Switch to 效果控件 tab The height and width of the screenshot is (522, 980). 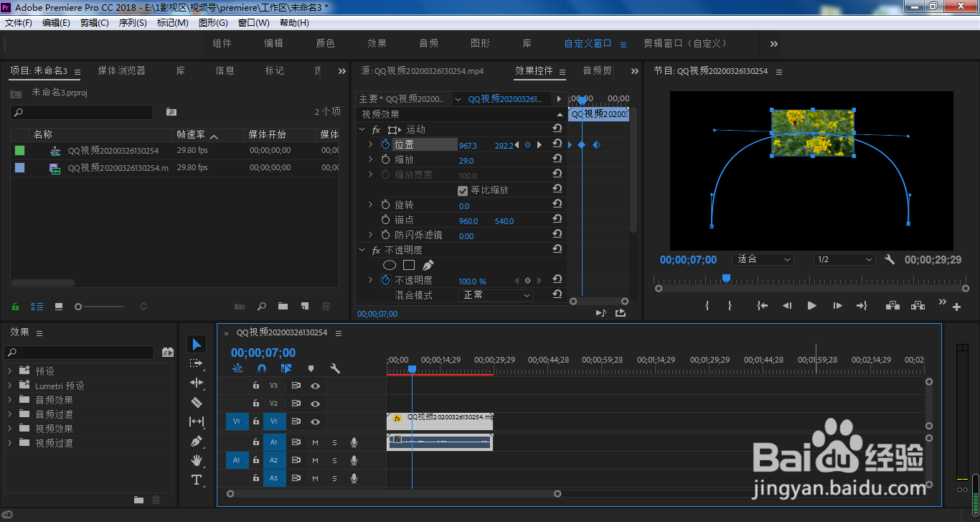[534, 70]
